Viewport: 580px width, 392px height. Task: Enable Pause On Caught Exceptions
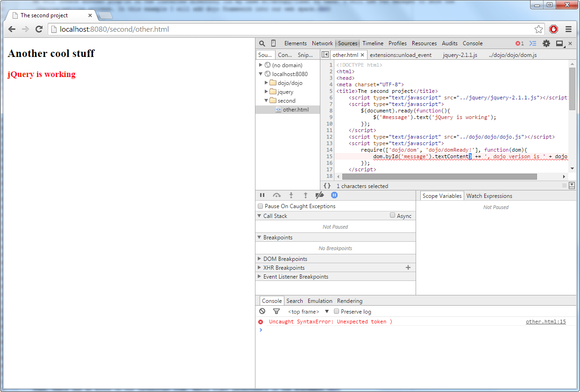(261, 206)
